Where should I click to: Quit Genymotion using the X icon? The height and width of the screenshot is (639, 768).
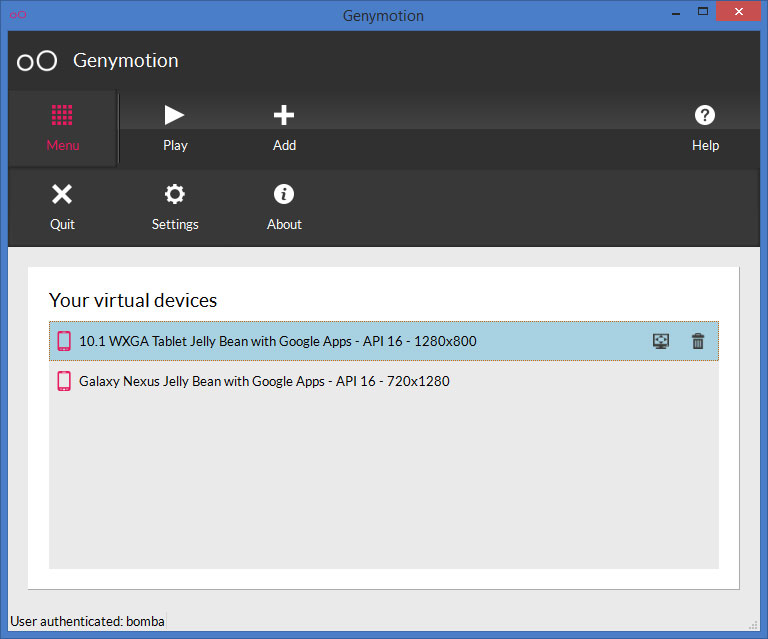tap(62, 194)
